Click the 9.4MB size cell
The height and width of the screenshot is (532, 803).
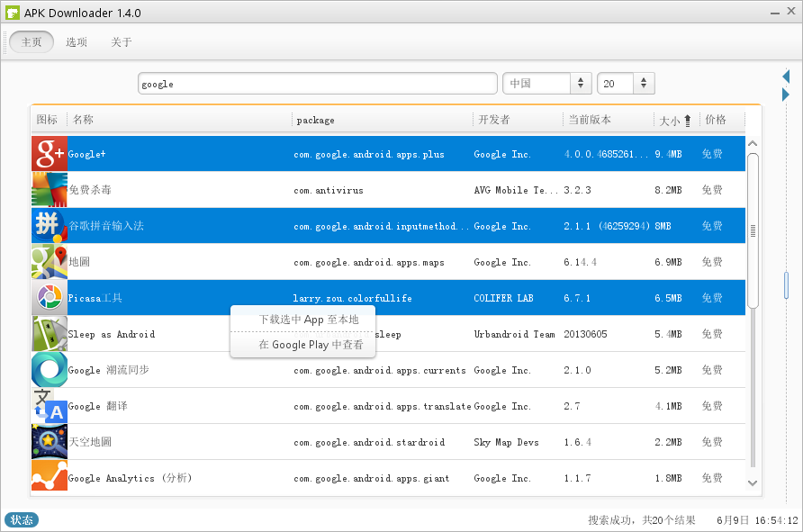[668, 154]
